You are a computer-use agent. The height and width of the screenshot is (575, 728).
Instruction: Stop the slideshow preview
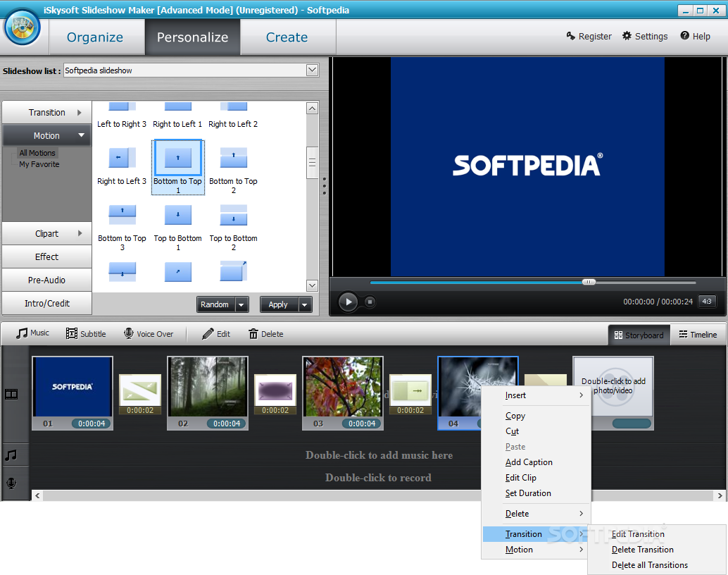(x=370, y=302)
